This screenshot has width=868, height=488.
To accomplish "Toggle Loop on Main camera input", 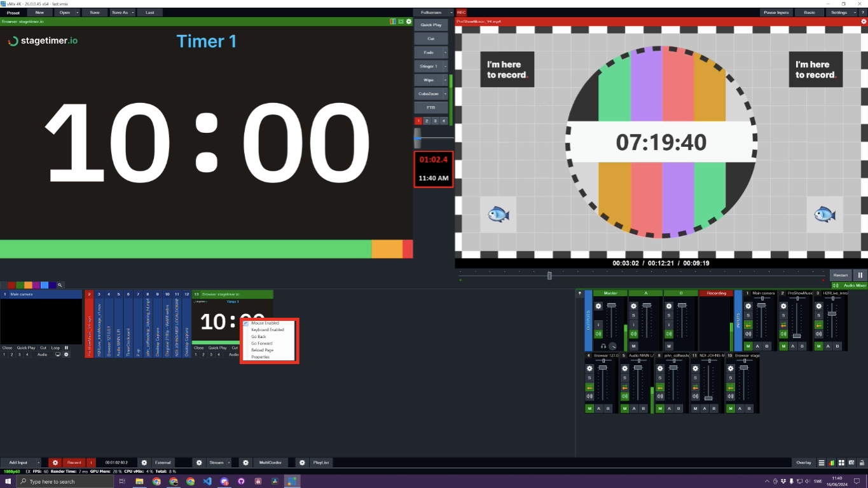I will click(55, 348).
